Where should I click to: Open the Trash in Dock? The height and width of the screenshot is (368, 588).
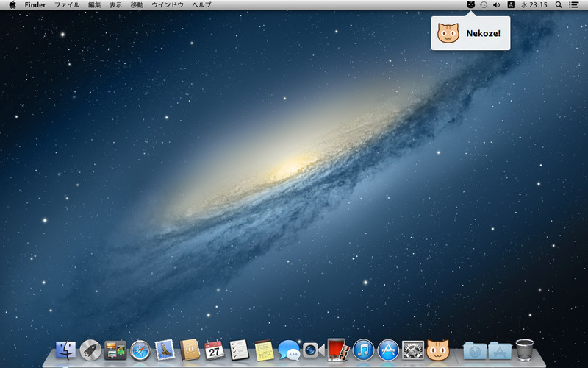click(x=524, y=350)
